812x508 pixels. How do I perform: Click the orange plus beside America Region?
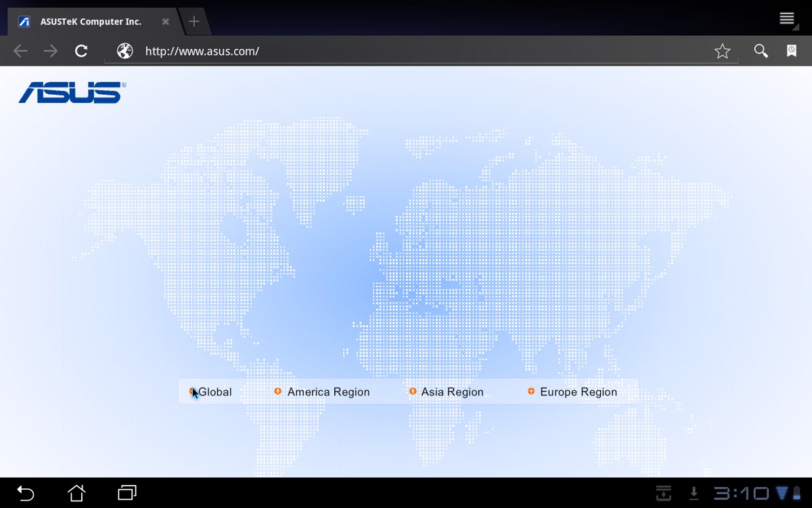tap(277, 391)
